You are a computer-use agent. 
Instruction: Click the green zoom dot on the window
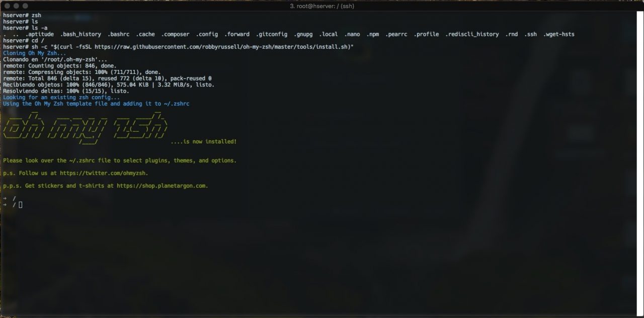click(x=25, y=6)
